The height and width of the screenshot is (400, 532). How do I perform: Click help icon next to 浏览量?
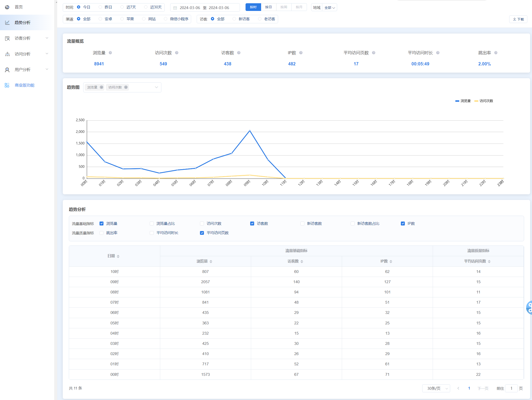pos(110,53)
